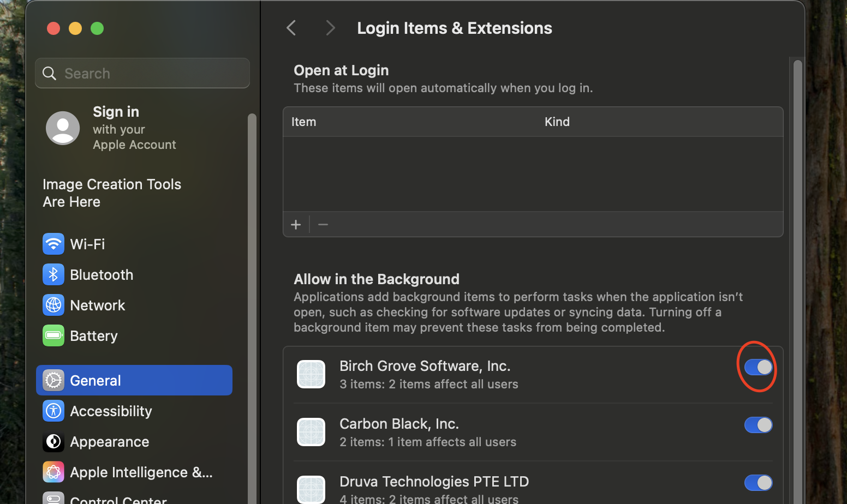Screen dimensions: 847x504
Task: Open Accessibility settings
Action: click(x=134, y=411)
